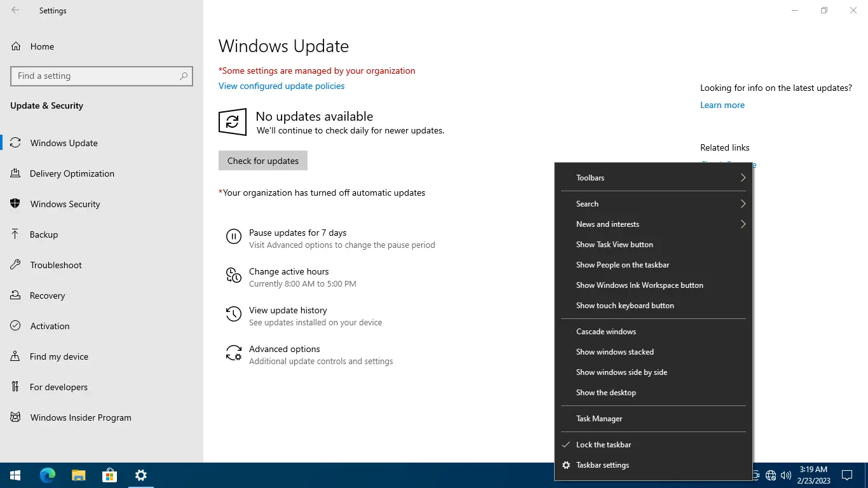
Task: Toggle Show touch keyboard button
Action: 653,306
